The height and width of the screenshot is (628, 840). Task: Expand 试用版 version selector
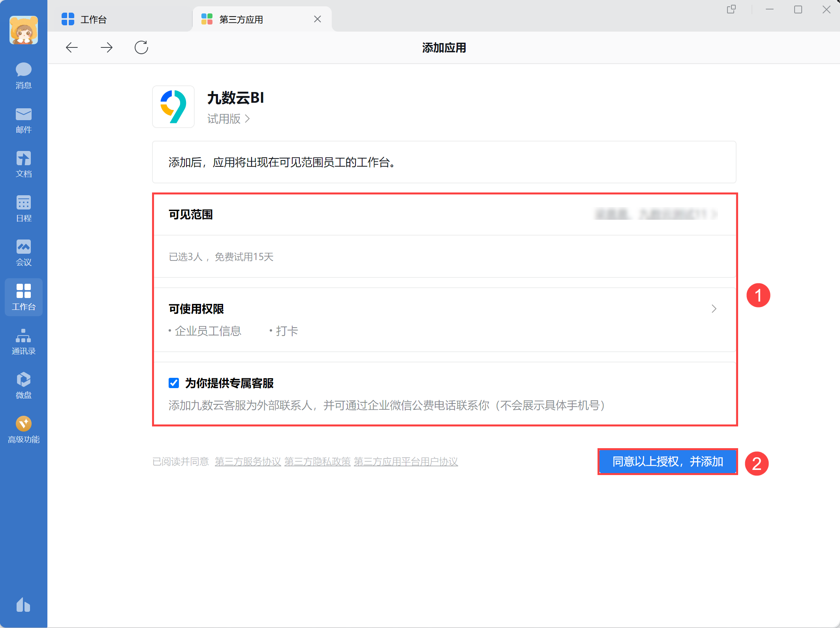tap(228, 119)
